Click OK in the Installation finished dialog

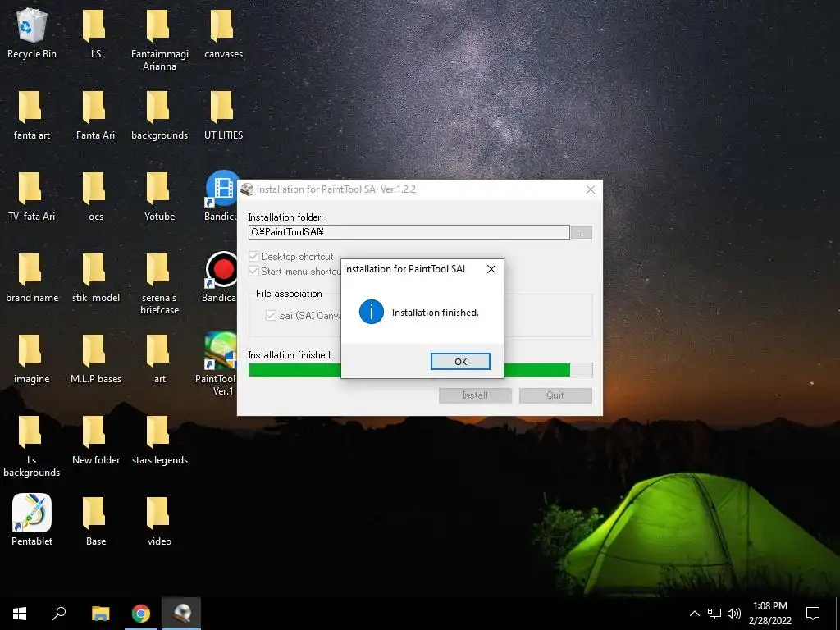point(460,362)
